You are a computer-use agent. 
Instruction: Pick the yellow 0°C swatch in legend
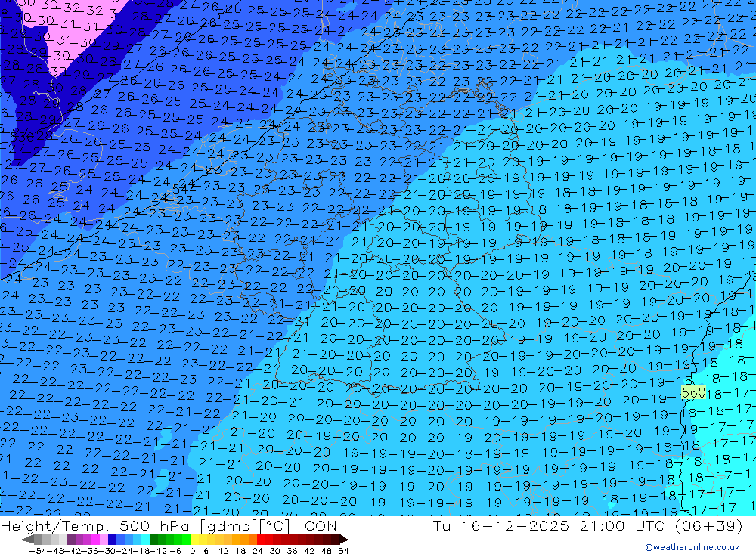[x=194, y=539]
